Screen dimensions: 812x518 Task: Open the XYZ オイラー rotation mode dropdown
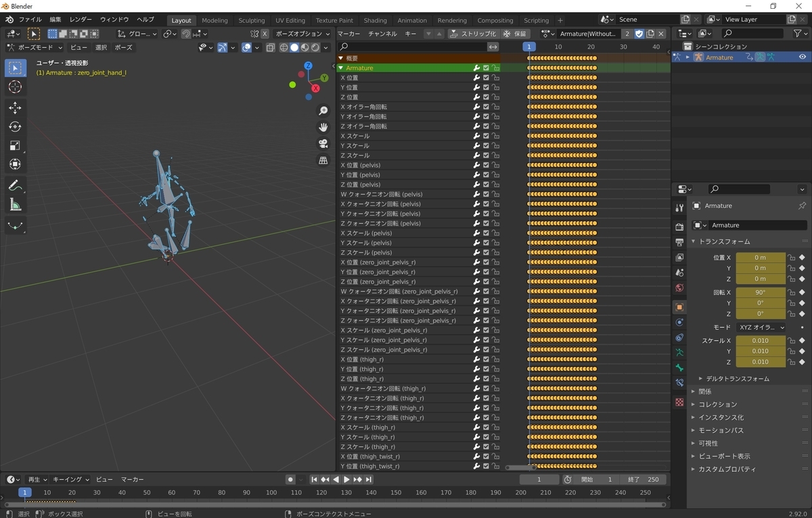click(x=761, y=327)
